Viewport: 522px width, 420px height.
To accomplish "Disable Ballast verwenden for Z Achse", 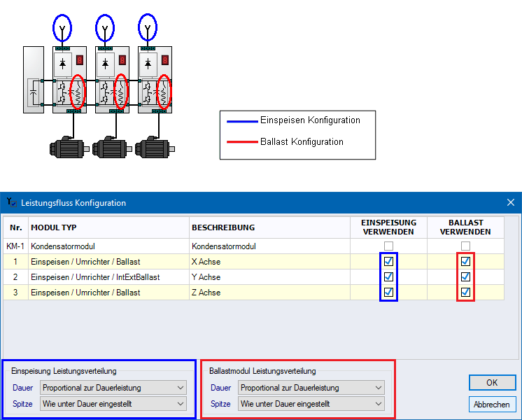I will [x=465, y=293].
